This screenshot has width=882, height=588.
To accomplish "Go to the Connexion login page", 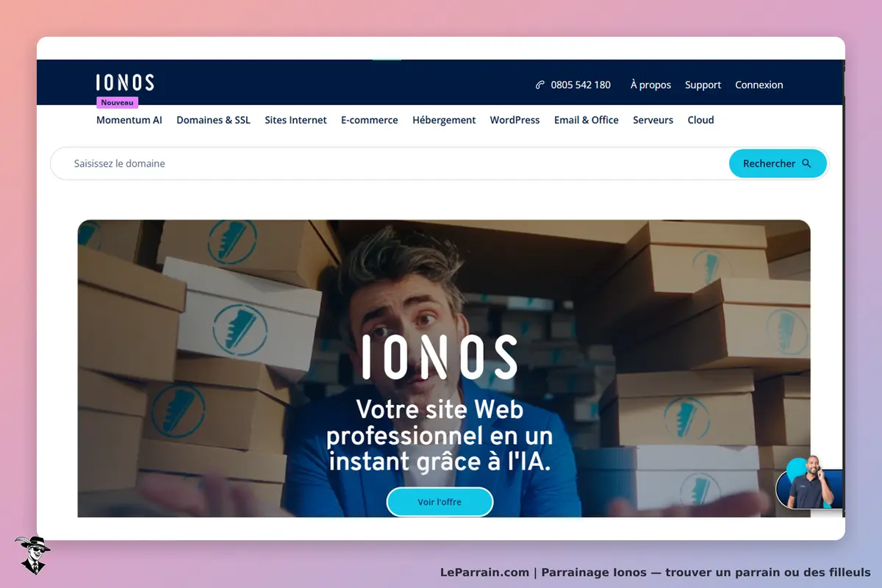I will pos(759,85).
